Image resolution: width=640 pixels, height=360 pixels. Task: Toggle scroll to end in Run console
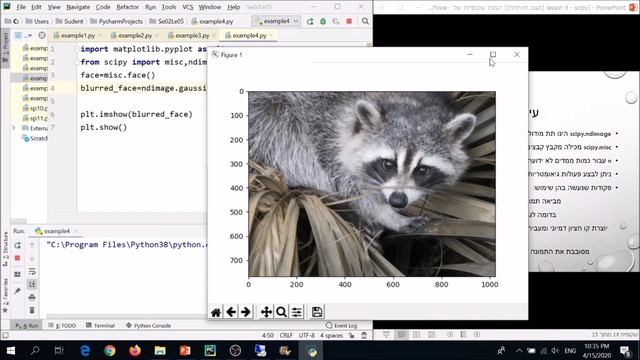pyautogui.click(x=32, y=284)
